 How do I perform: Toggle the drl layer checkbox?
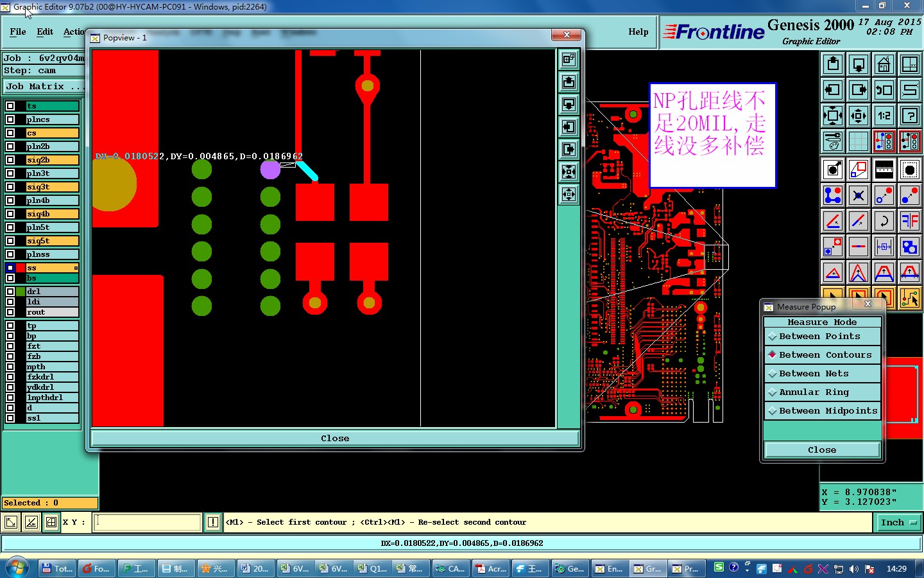point(10,292)
